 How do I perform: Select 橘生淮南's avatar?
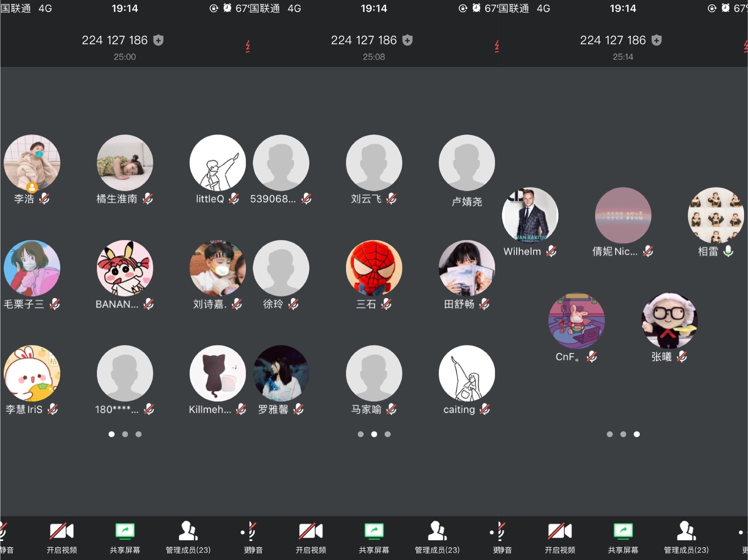point(125,163)
